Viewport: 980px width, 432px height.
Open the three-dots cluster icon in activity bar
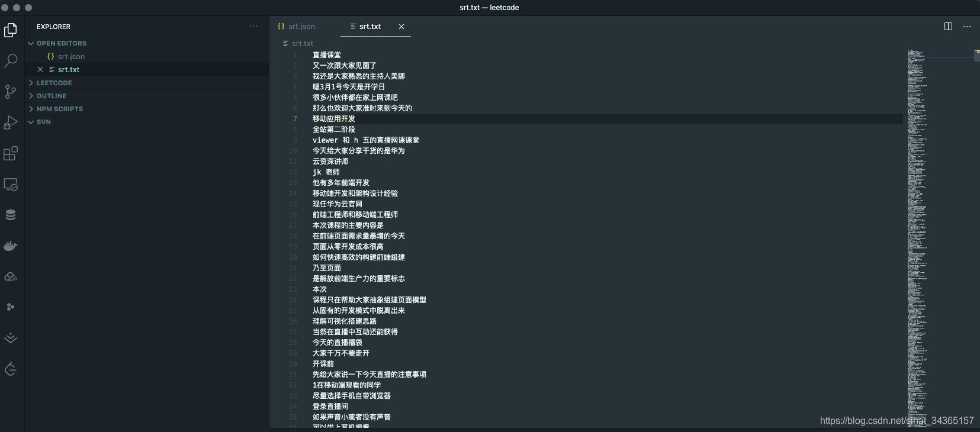pos(11,307)
